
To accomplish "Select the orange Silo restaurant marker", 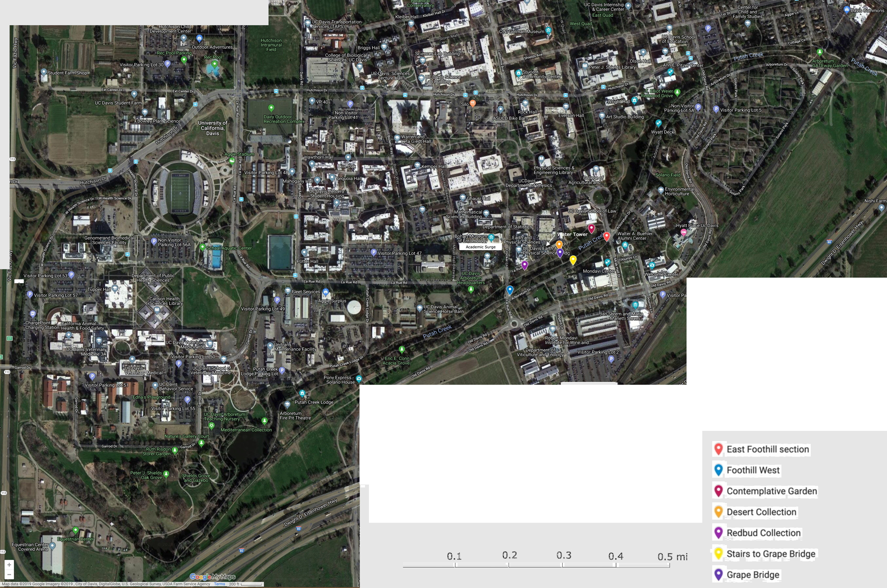I will [473, 103].
